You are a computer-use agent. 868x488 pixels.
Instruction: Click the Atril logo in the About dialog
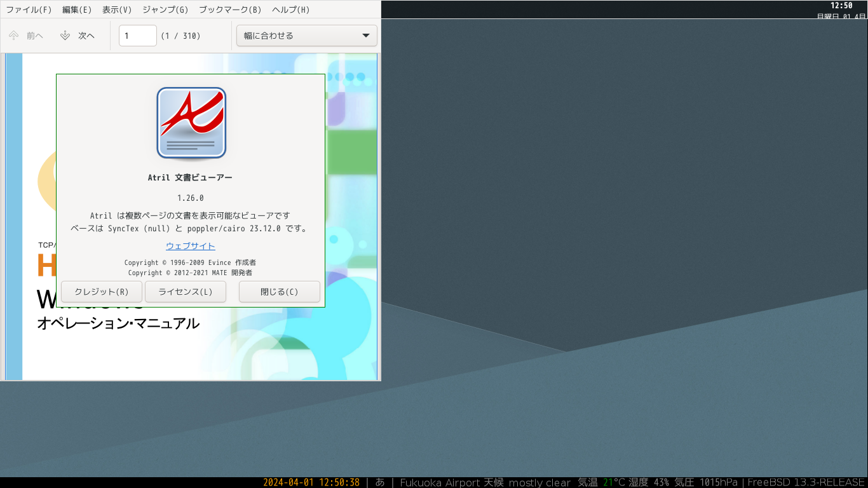point(191,123)
